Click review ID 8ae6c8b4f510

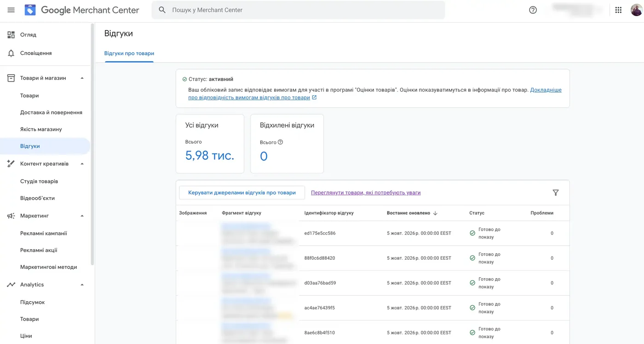pos(320,332)
